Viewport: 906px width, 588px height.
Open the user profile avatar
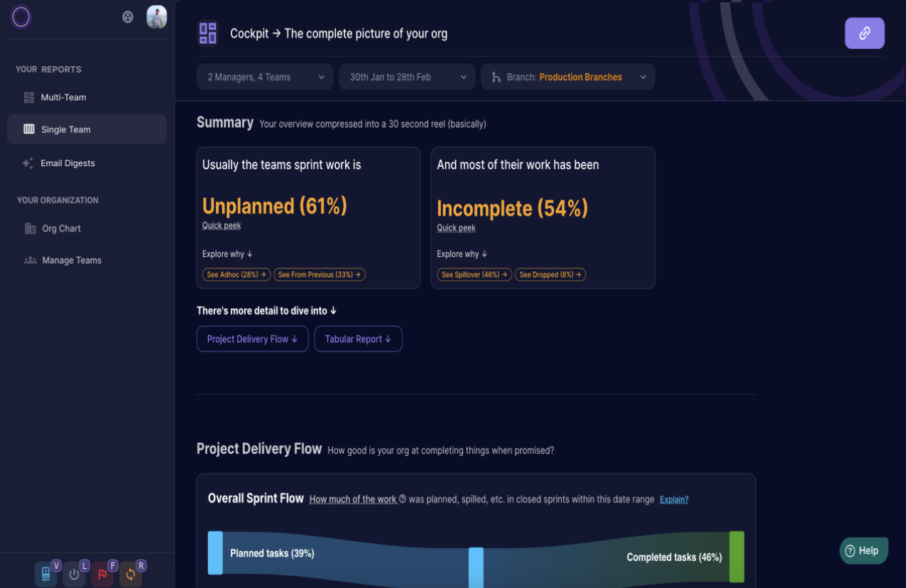coord(156,16)
